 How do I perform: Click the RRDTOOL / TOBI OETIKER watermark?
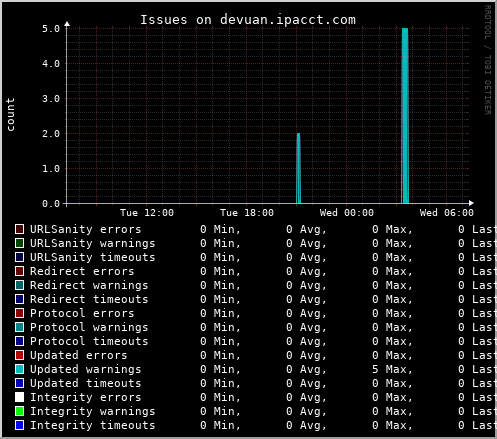tap(487, 60)
